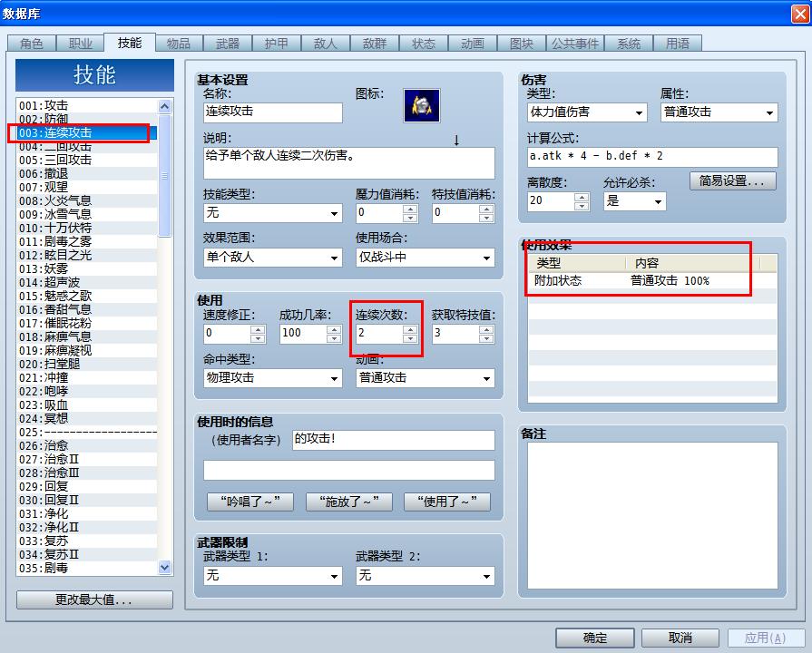Select skill 020:扫堂腿
Viewport: 812px width, 653px height.
pyautogui.click(x=87, y=364)
